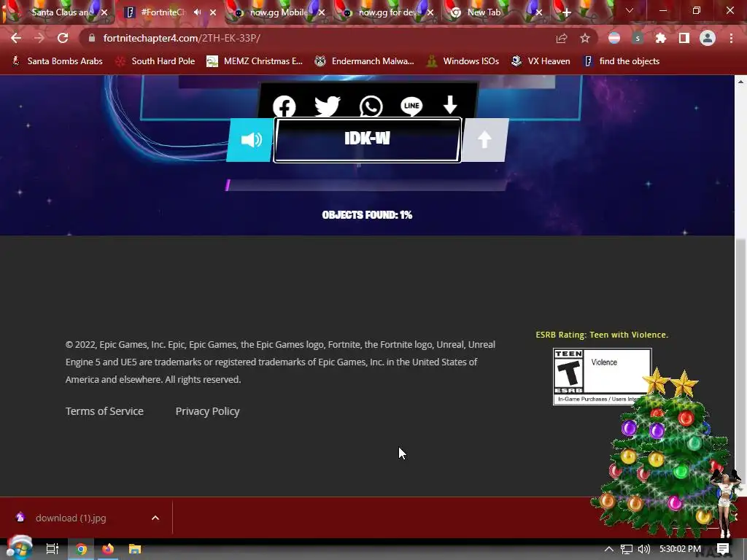Click the ESRB Teen rating badge
This screenshot has width=747, height=560.
tap(602, 376)
